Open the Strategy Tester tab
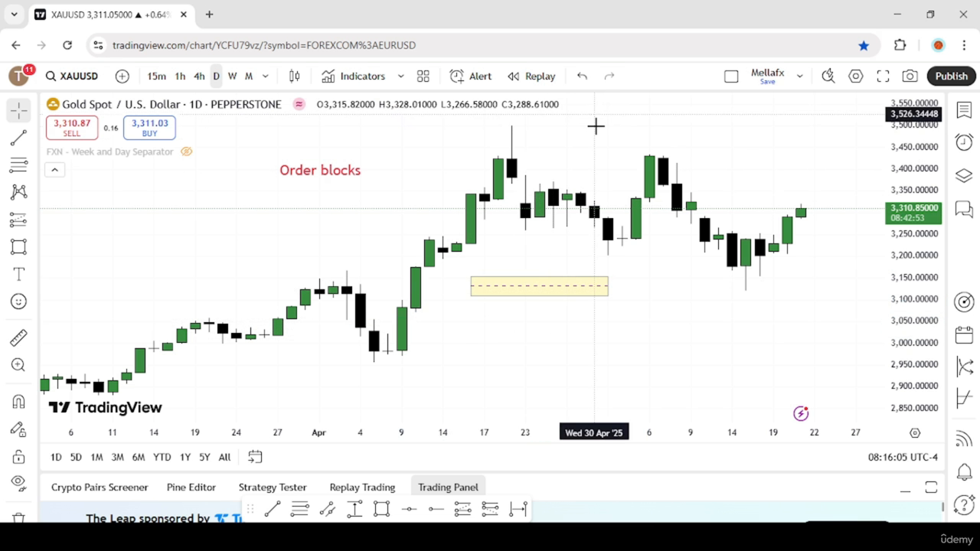 273,487
